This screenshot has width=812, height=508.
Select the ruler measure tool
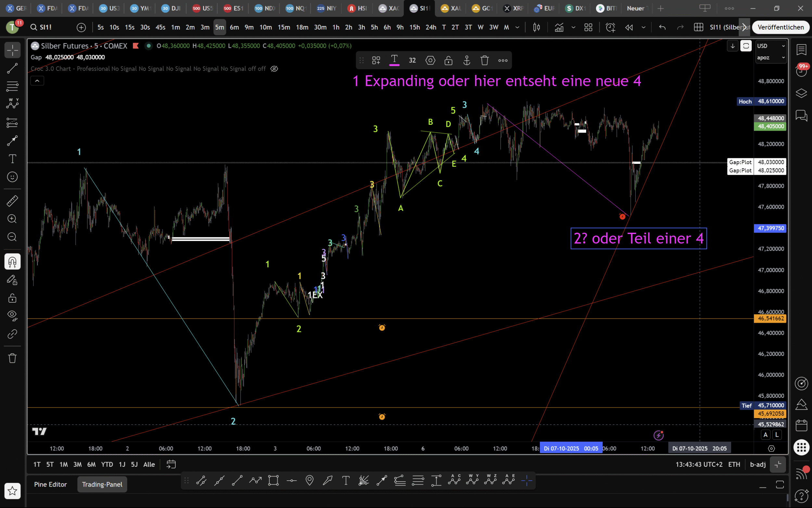(12, 201)
